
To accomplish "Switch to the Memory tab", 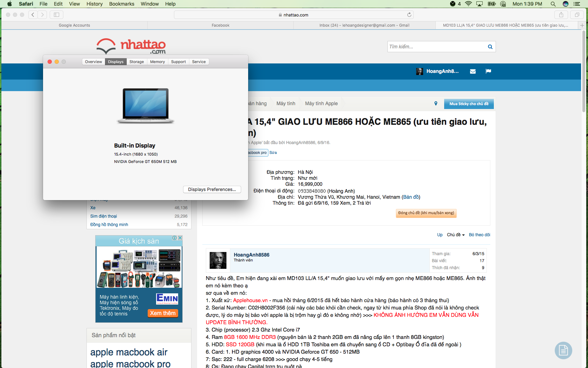I will (x=157, y=62).
